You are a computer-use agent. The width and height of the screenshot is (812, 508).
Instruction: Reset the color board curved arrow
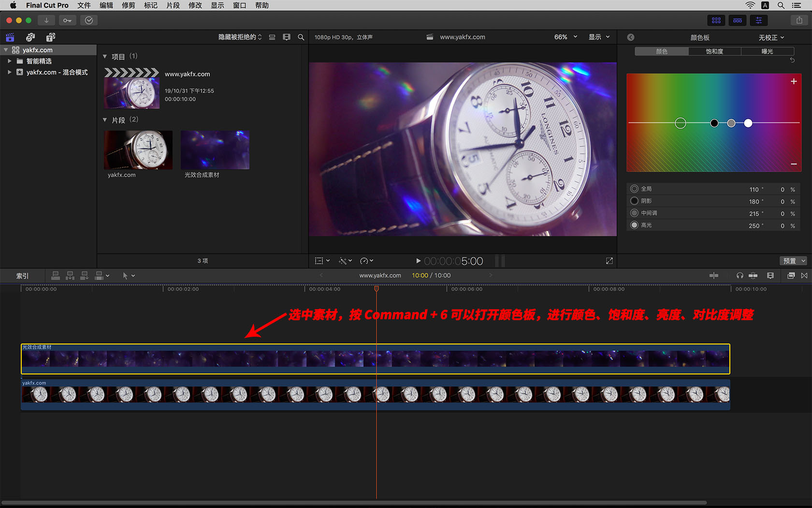click(x=792, y=60)
